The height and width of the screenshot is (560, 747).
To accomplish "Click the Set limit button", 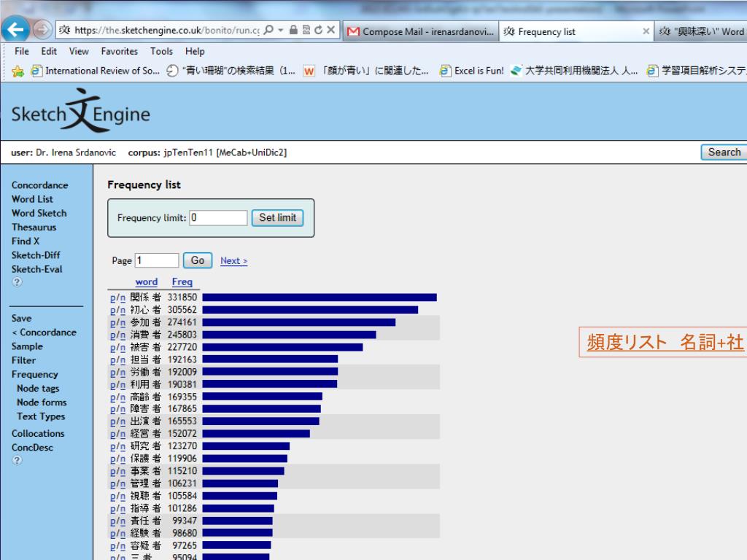I will click(277, 217).
